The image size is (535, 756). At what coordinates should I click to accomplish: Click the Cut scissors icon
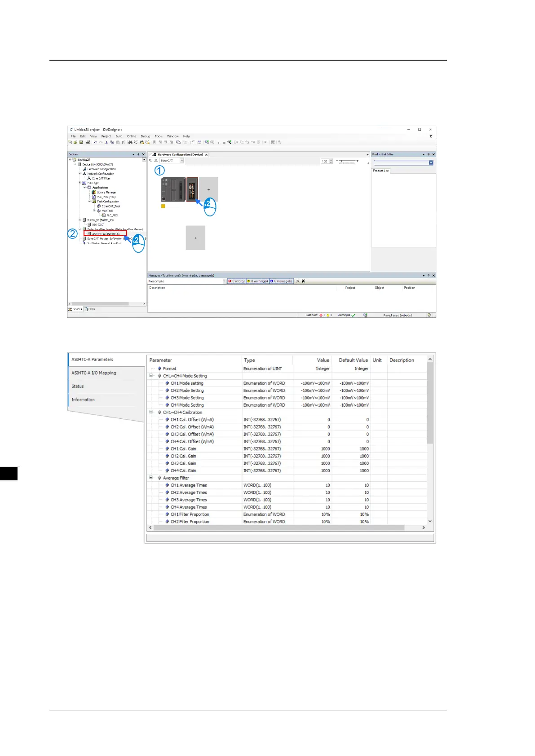coord(106,142)
